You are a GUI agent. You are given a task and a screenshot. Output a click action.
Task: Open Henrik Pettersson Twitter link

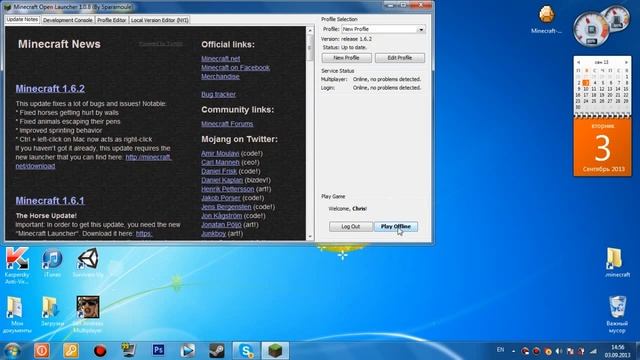[227, 189]
